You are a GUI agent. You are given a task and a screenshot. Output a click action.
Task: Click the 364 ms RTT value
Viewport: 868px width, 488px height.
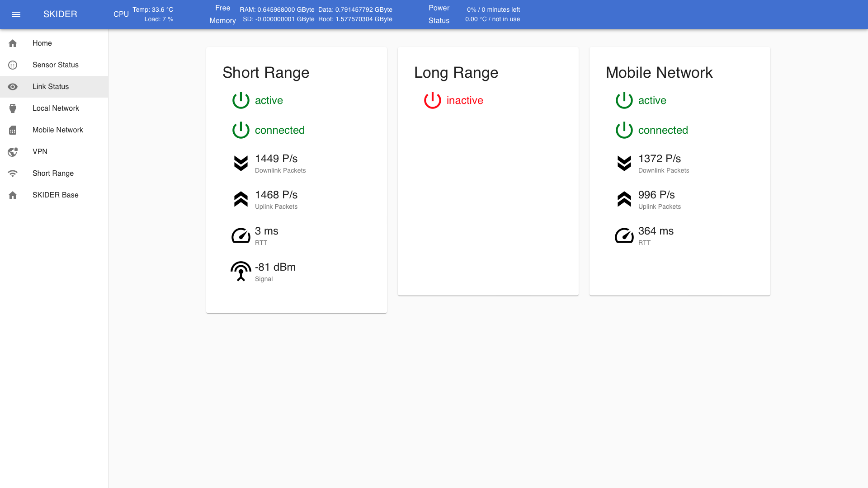click(x=656, y=231)
